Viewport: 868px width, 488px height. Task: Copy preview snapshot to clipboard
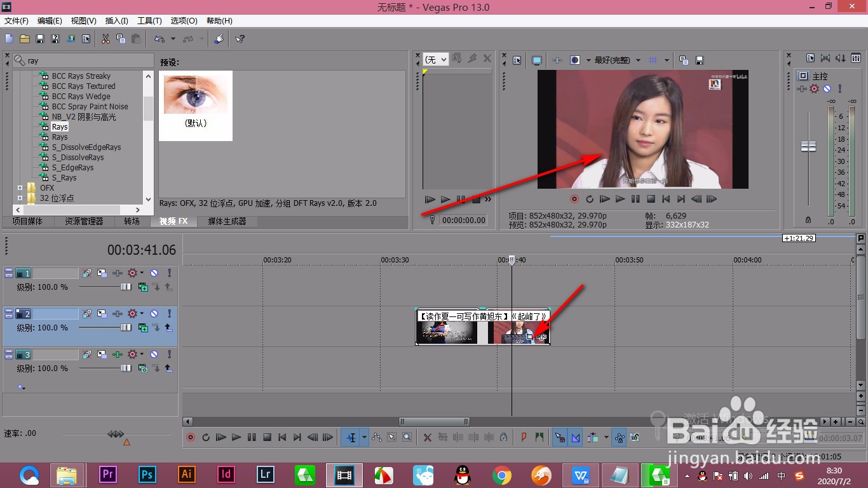pyautogui.click(x=684, y=60)
